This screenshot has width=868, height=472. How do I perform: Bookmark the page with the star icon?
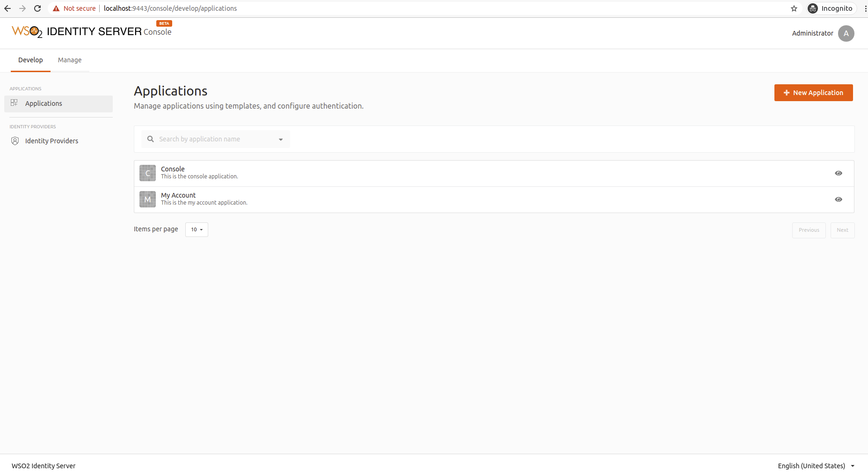click(794, 8)
